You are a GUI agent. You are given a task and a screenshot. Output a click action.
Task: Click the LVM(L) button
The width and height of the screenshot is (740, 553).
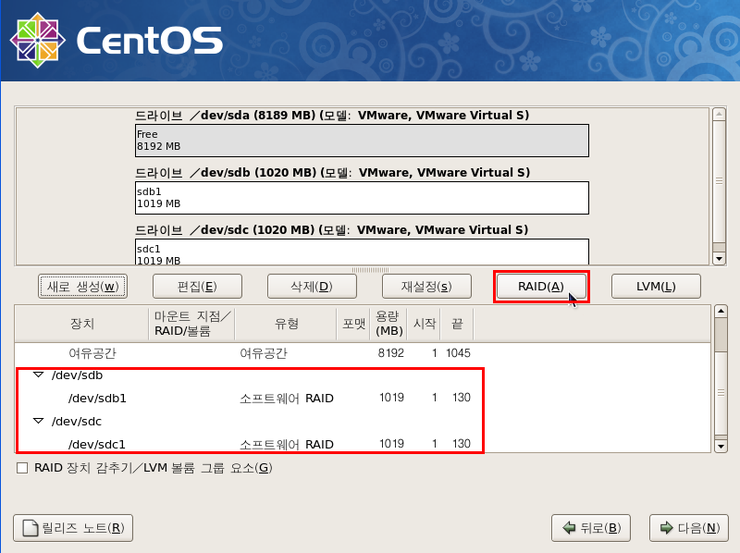tap(655, 286)
